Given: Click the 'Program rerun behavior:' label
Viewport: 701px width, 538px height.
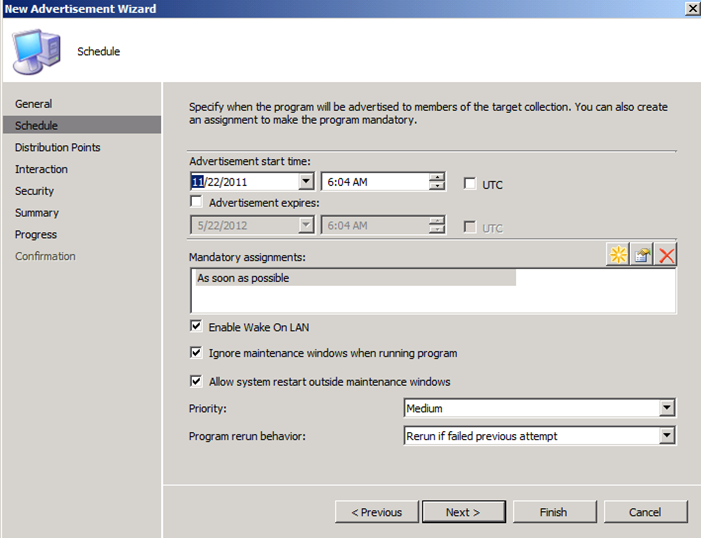Looking at the screenshot, I should click(247, 436).
